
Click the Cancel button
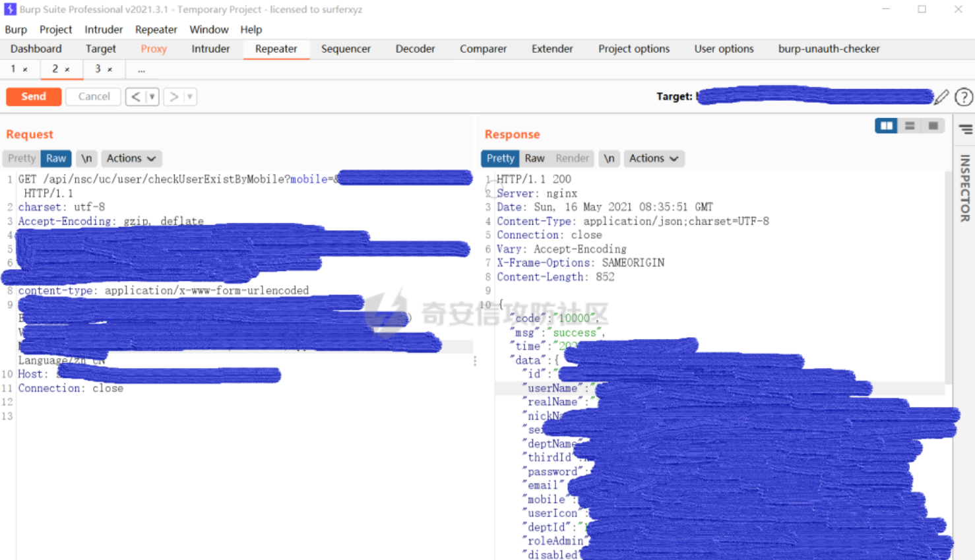[x=94, y=96]
